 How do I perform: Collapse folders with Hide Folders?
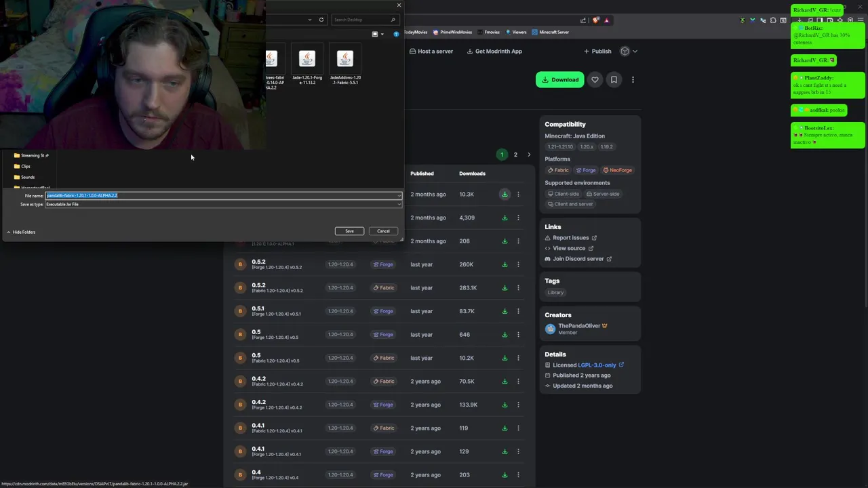coord(20,232)
